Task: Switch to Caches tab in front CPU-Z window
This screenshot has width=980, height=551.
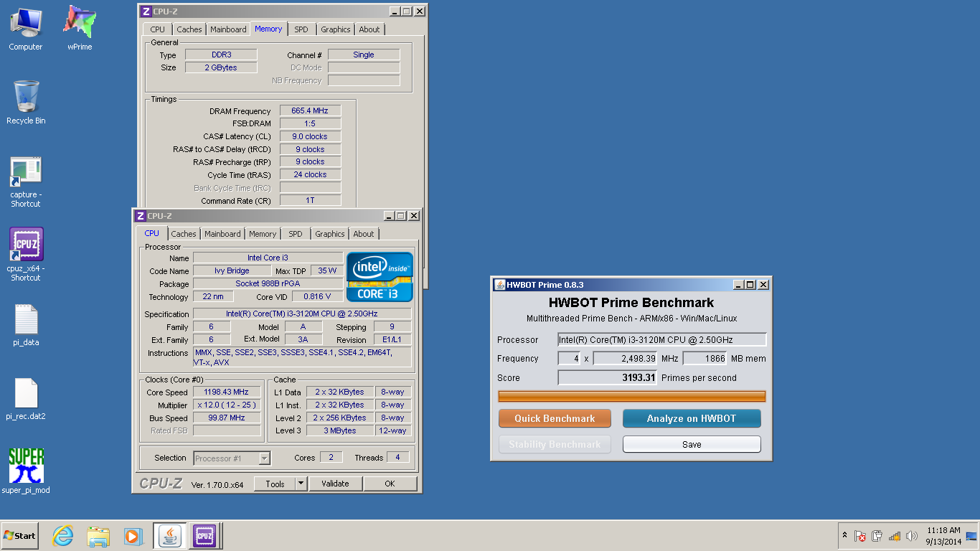Action: (x=184, y=234)
